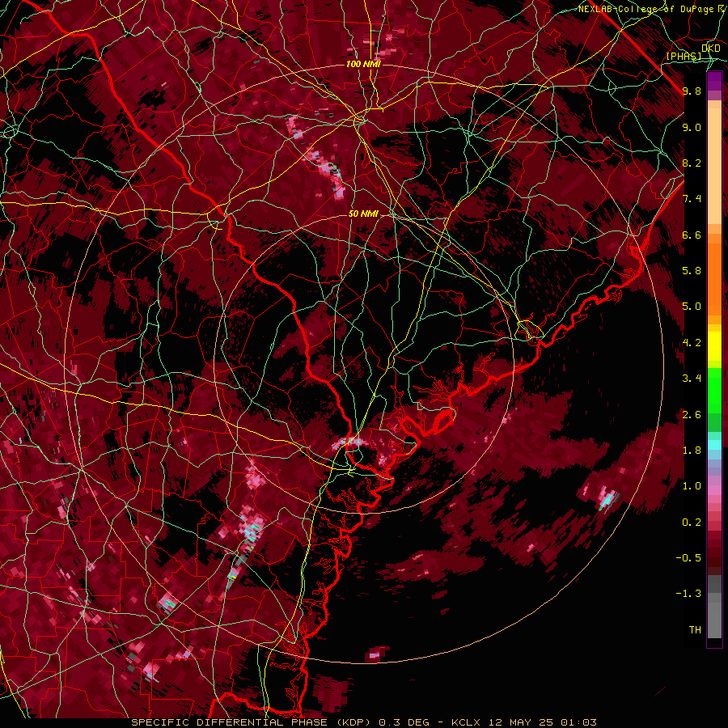The height and width of the screenshot is (728, 728).
Task: Click the 9.0 value on the color scale
Action: [692, 128]
